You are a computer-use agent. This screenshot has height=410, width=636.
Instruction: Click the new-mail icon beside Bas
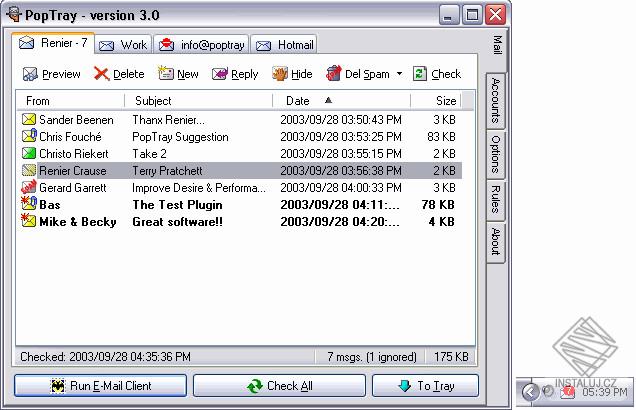(29, 204)
